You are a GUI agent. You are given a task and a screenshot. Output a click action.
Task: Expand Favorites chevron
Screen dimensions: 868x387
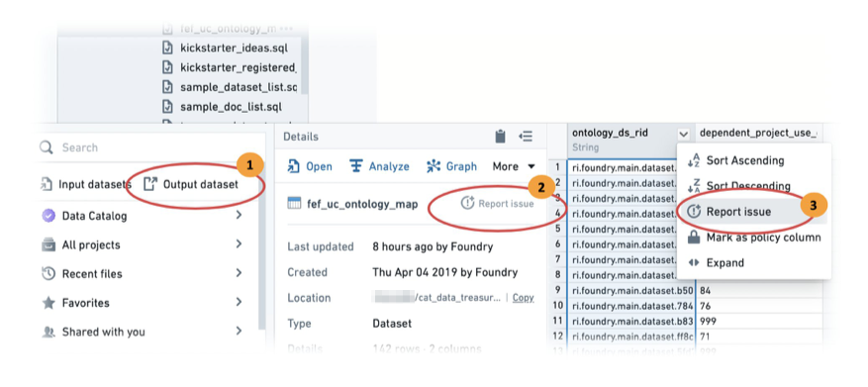pyautogui.click(x=239, y=302)
